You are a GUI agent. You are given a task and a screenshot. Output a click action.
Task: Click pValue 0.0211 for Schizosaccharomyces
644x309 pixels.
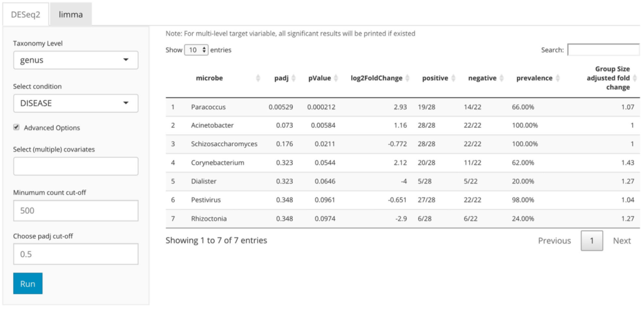pos(325,144)
